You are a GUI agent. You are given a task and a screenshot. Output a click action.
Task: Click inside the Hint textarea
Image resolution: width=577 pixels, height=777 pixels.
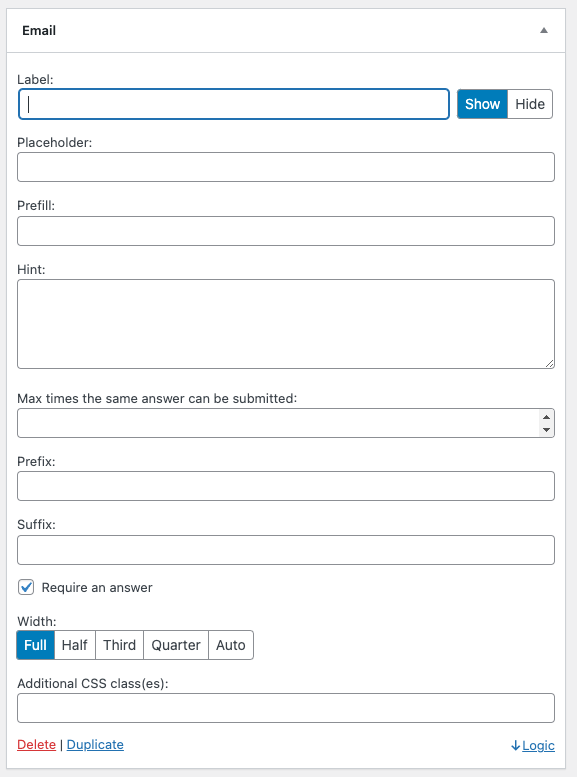click(286, 324)
